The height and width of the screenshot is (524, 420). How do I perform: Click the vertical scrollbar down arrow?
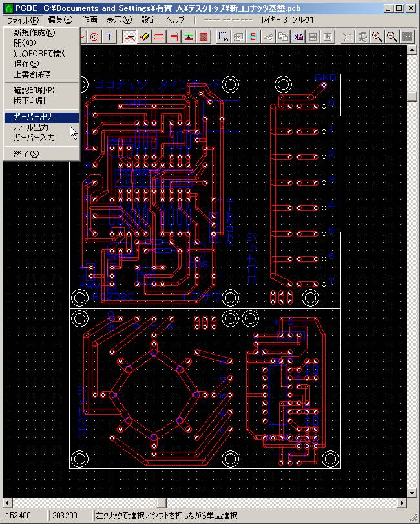coord(412,492)
